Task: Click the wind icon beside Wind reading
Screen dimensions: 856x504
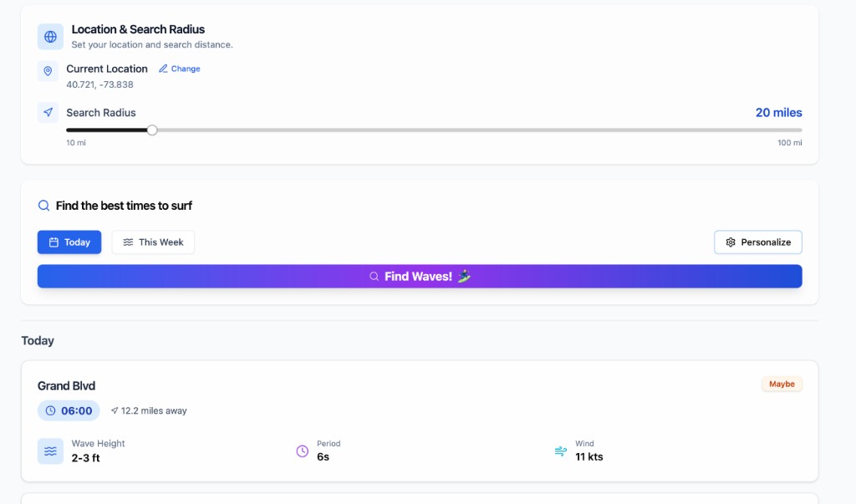Action: pyautogui.click(x=561, y=451)
